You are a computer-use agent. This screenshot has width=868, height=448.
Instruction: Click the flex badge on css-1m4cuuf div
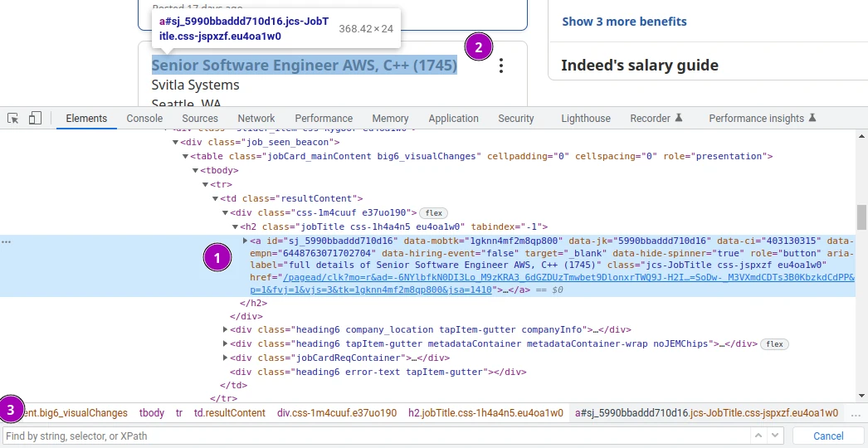(433, 213)
